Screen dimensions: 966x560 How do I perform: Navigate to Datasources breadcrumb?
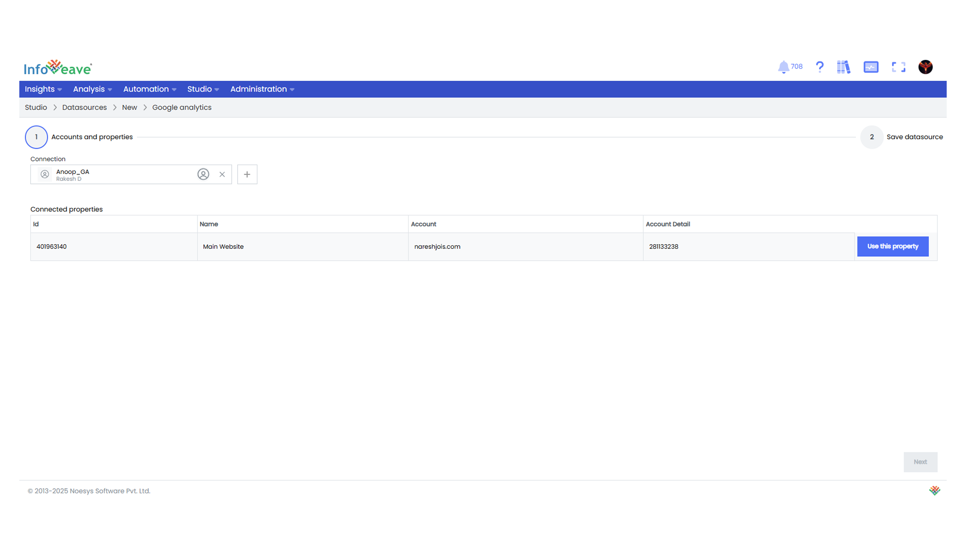85,108
